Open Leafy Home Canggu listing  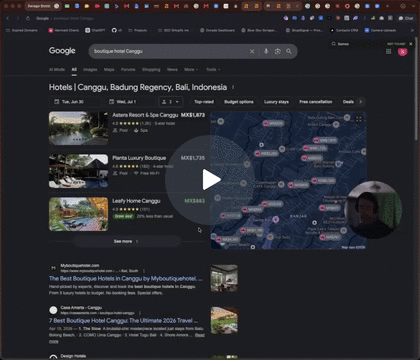[x=136, y=201]
